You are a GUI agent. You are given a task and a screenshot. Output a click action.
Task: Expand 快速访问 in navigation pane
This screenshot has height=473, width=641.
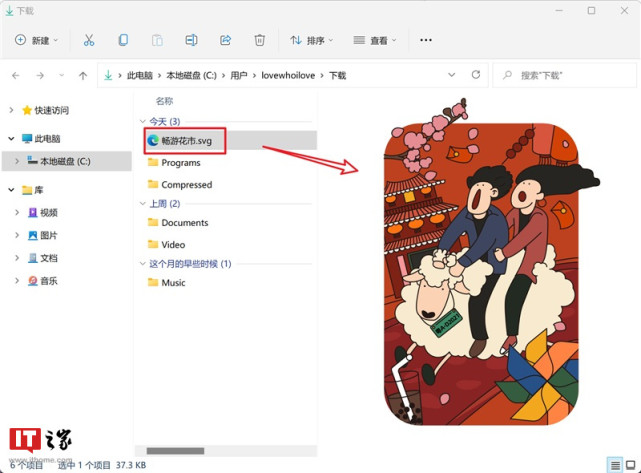pyautogui.click(x=11, y=110)
